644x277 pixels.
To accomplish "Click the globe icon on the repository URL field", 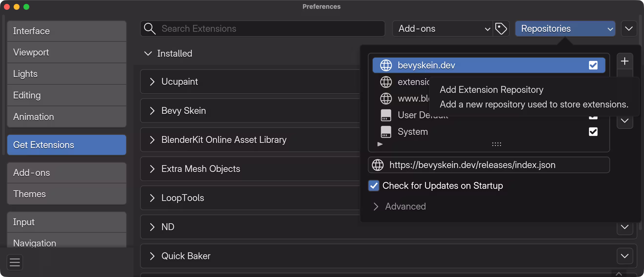I will coord(378,165).
